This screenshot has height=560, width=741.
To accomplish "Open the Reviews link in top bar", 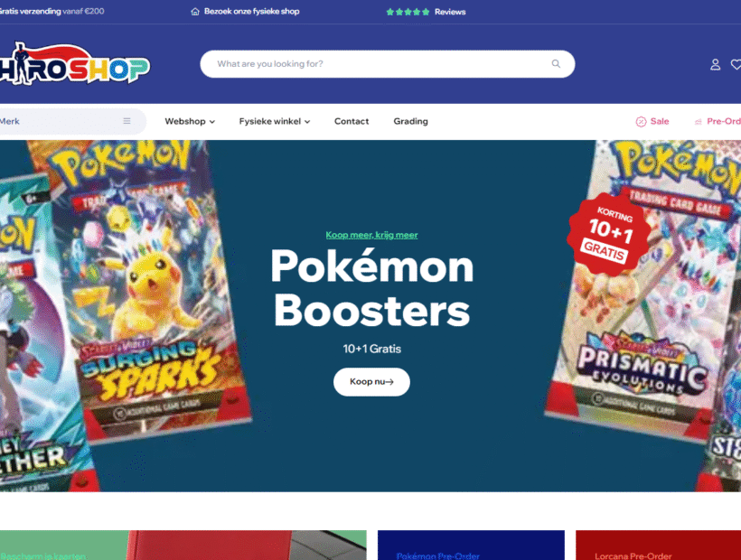I will coord(450,12).
